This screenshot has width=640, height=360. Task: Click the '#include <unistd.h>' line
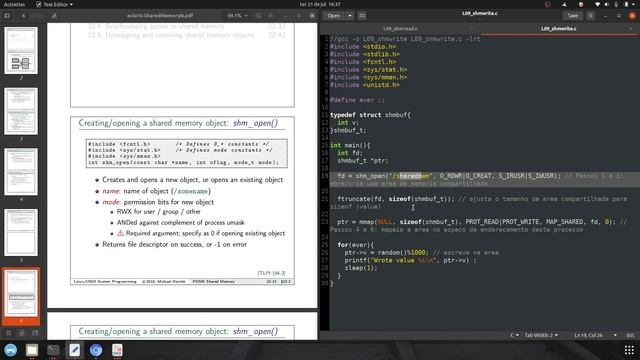coord(364,85)
